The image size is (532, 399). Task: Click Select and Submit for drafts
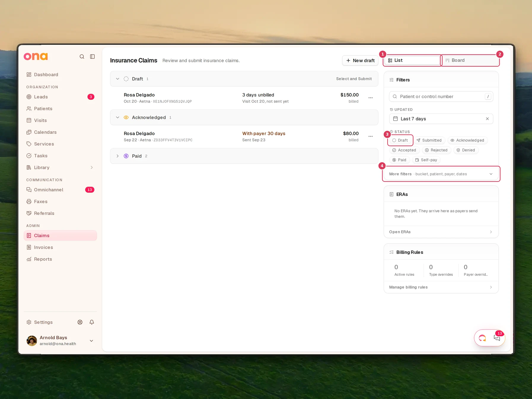[x=354, y=79]
